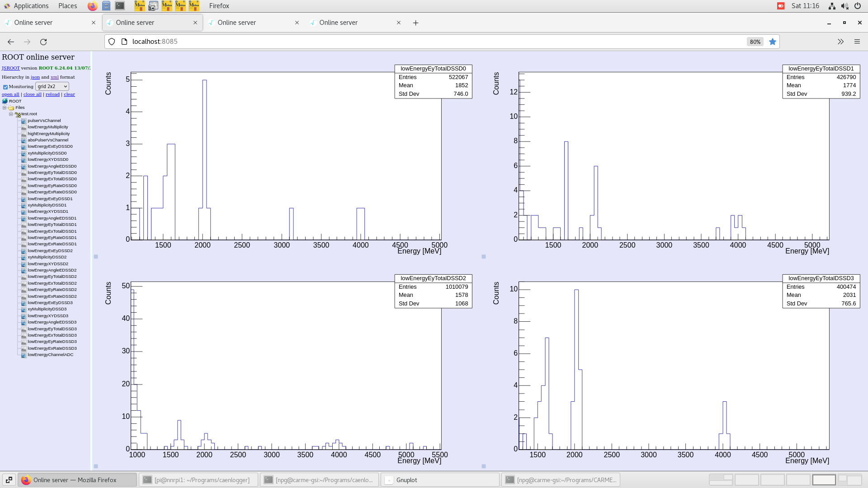Click the 'close all' link

pyautogui.click(x=32, y=94)
